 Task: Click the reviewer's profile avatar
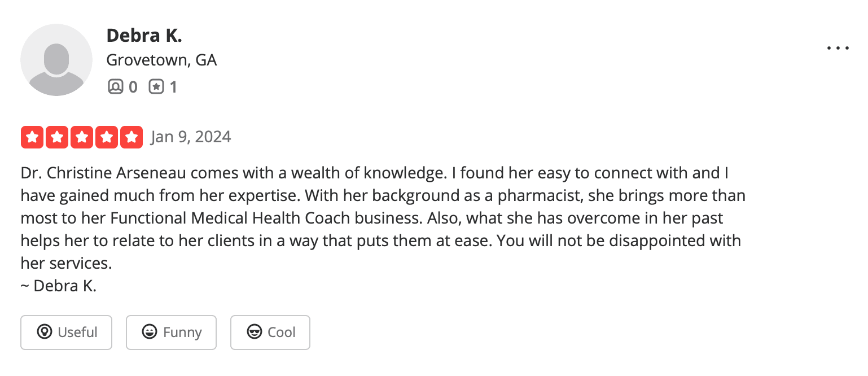(56, 60)
